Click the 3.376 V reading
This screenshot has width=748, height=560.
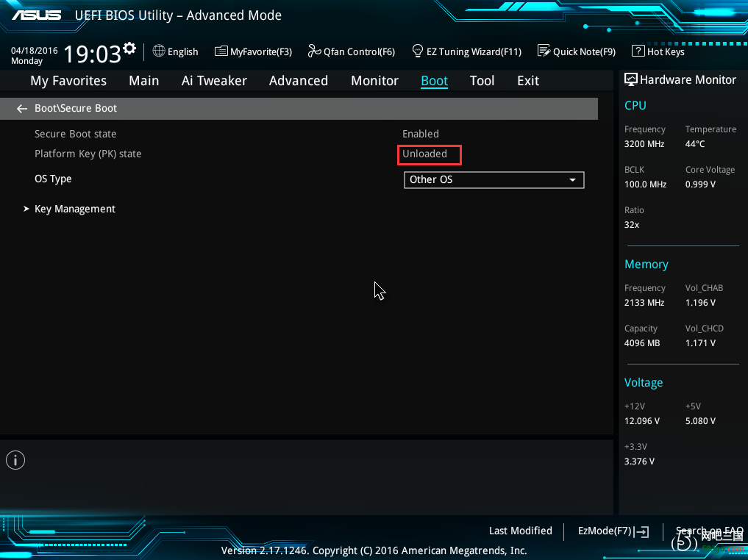click(x=639, y=462)
